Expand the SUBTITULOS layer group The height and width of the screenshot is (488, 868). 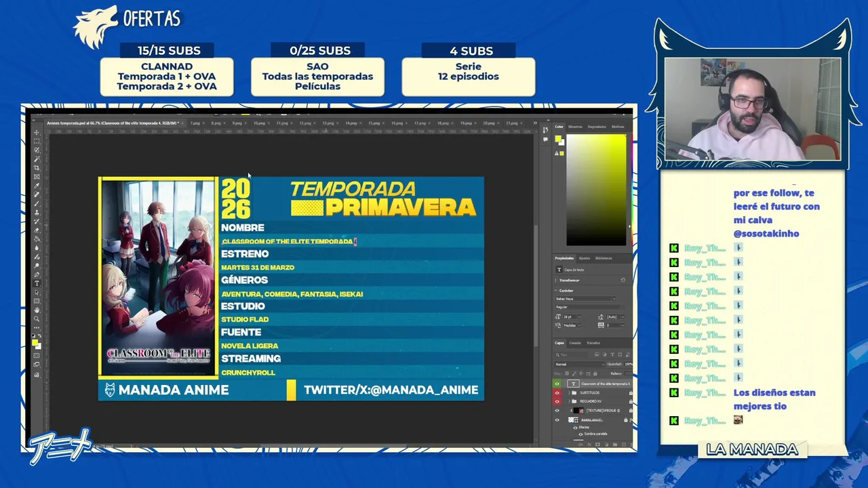569,392
